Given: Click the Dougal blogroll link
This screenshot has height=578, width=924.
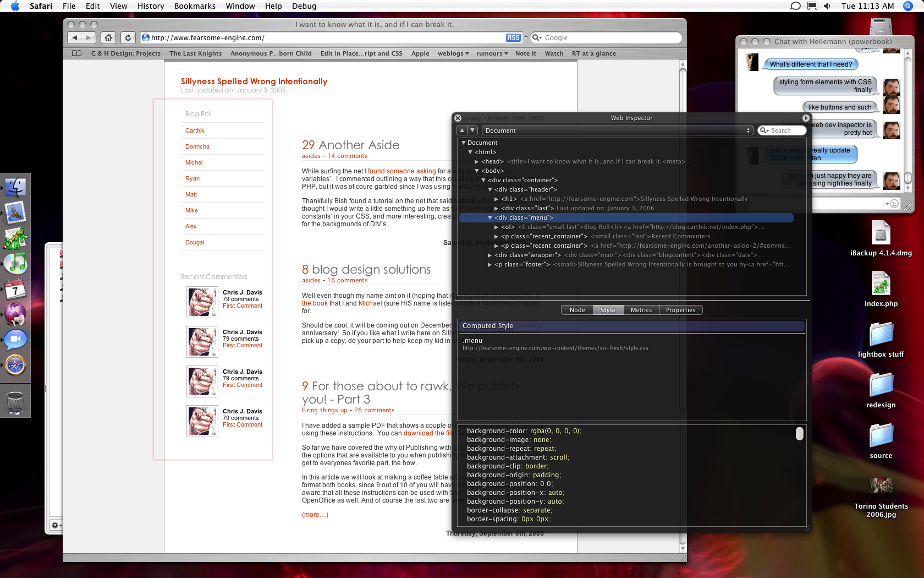Looking at the screenshot, I should [x=195, y=242].
